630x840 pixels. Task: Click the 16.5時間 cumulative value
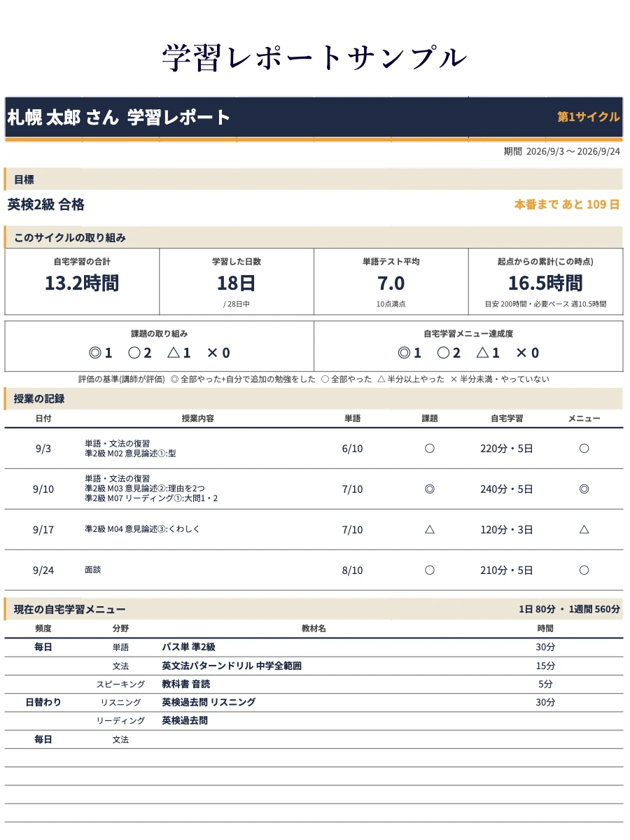point(545,283)
